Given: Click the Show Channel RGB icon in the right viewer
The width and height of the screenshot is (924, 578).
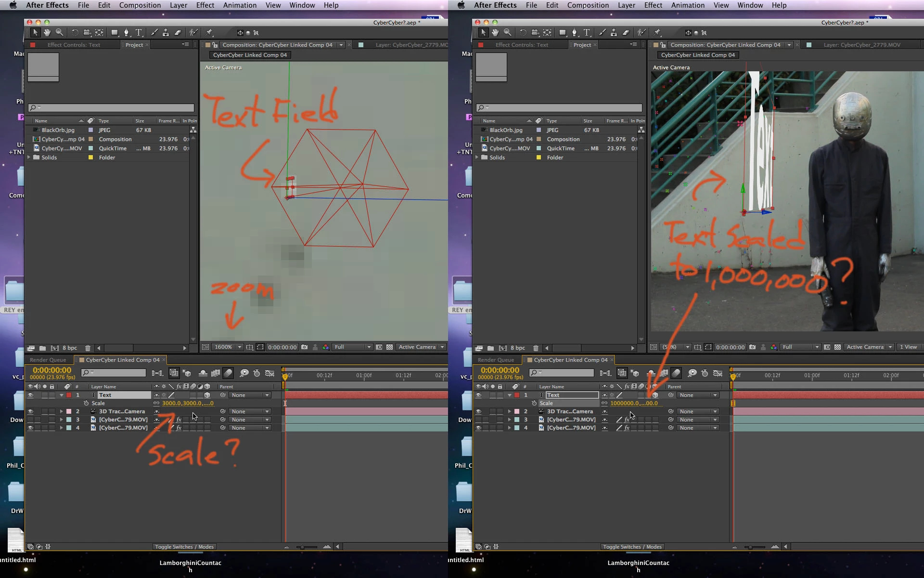Looking at the screenshot, I should click(774, 347).
